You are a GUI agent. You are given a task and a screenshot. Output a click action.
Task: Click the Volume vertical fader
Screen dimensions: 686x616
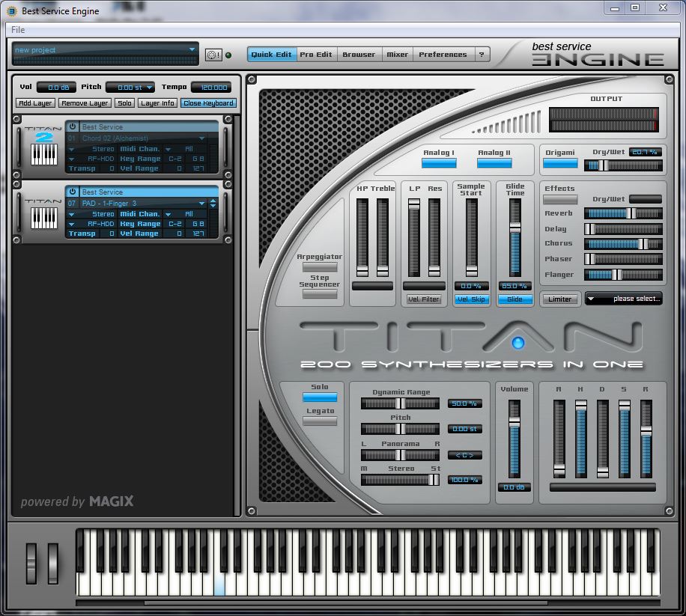pyautogui.click(x=514, y=439)
